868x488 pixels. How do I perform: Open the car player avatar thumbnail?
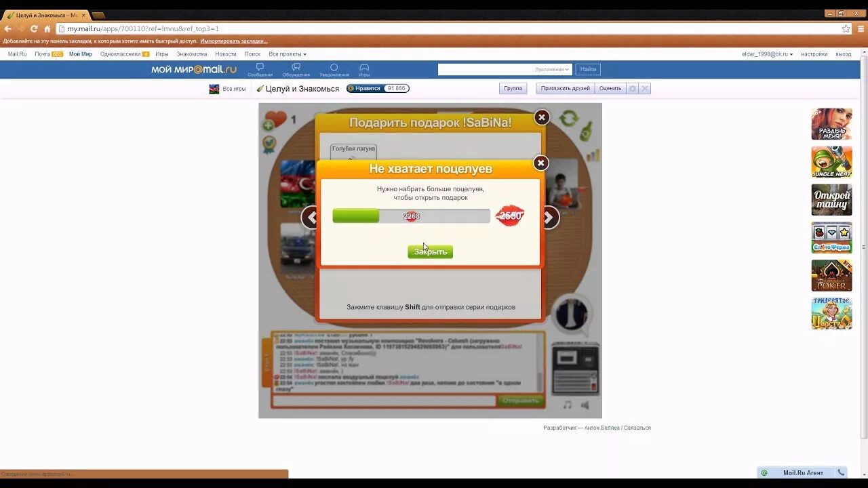[297, 248]
